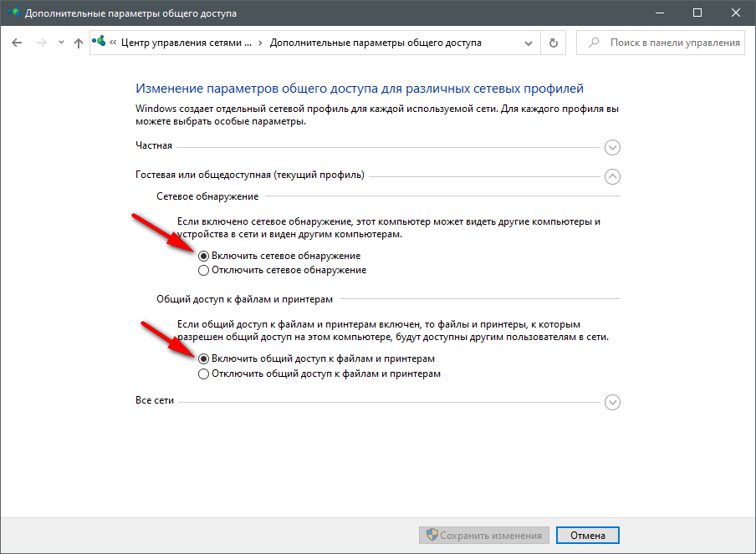Click the Back navigation arrow
Screen dimensions: 756x554
point(18,43)
